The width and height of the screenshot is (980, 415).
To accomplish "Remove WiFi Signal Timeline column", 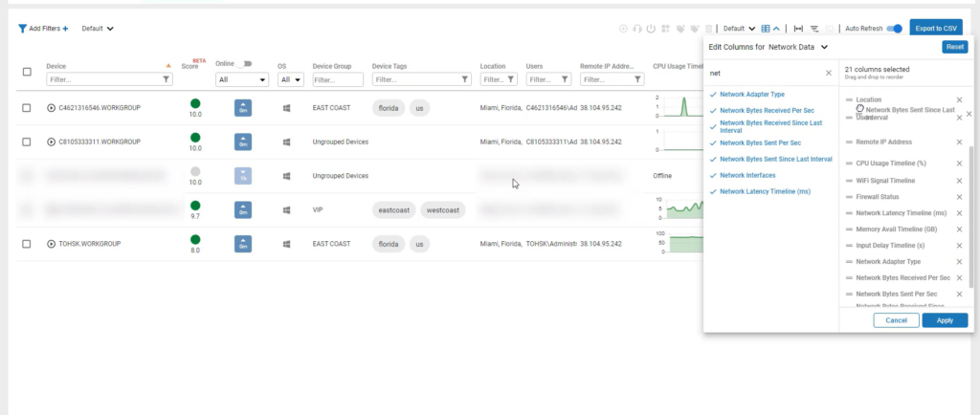I will coord(959,181).
